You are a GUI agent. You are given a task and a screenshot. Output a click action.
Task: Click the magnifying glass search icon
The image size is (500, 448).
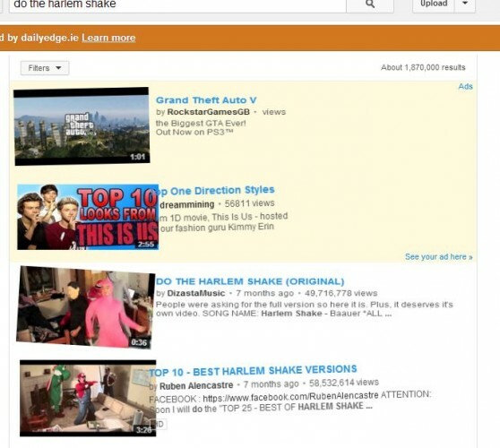(370, 4)
